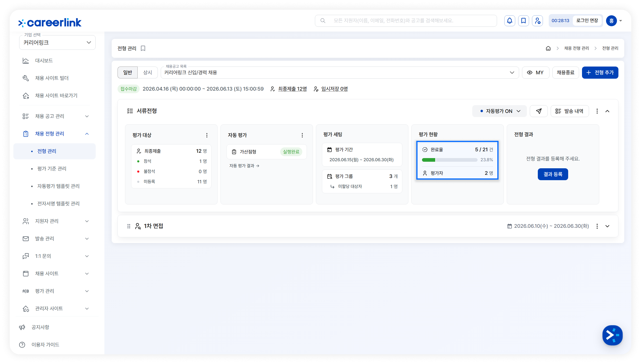Open the 최종제출 12명 link
The image size is (641, 364).
point(292,89)
